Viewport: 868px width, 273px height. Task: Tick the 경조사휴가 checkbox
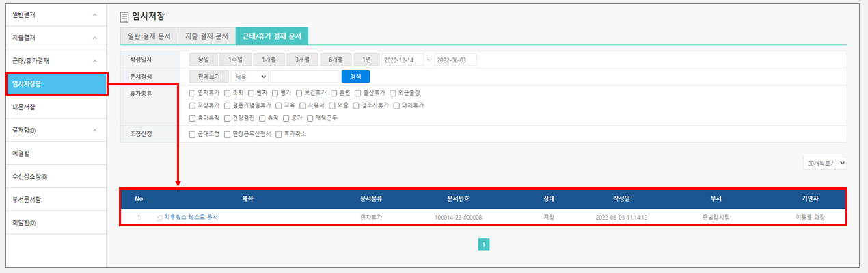(355, 105)
